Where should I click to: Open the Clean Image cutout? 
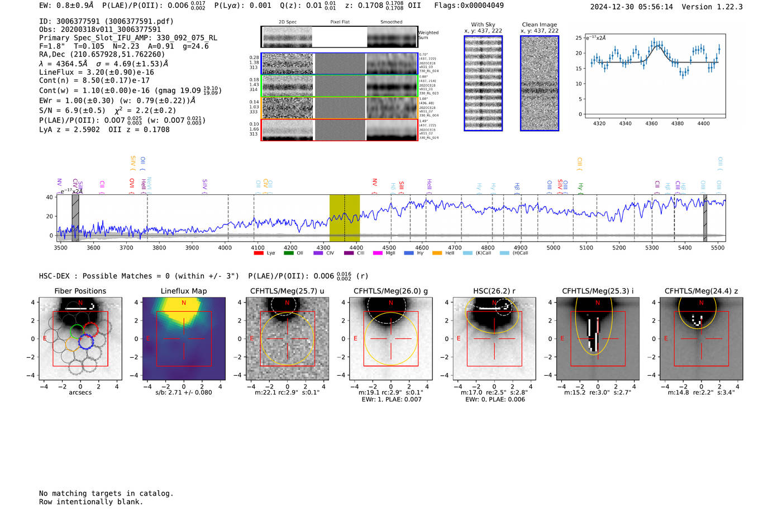[x=540, y=83]
